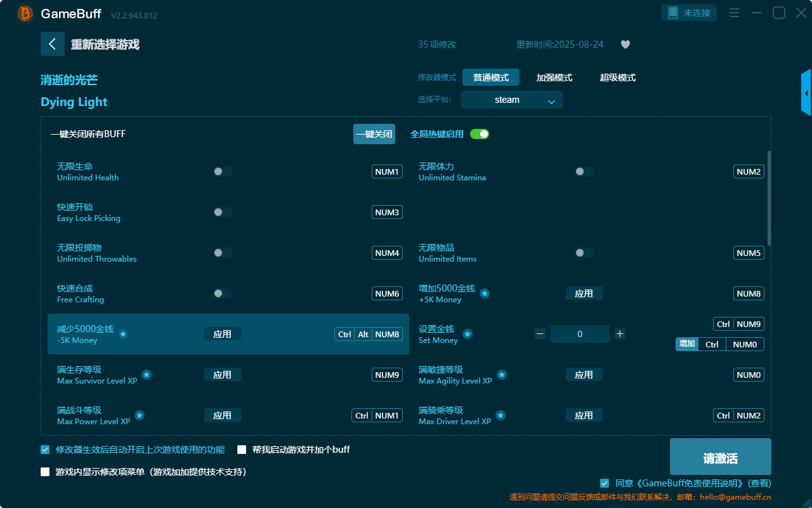
Task: Click Ctrl NUM2 hotkey for Max Driver
Action: coord(738,415)
